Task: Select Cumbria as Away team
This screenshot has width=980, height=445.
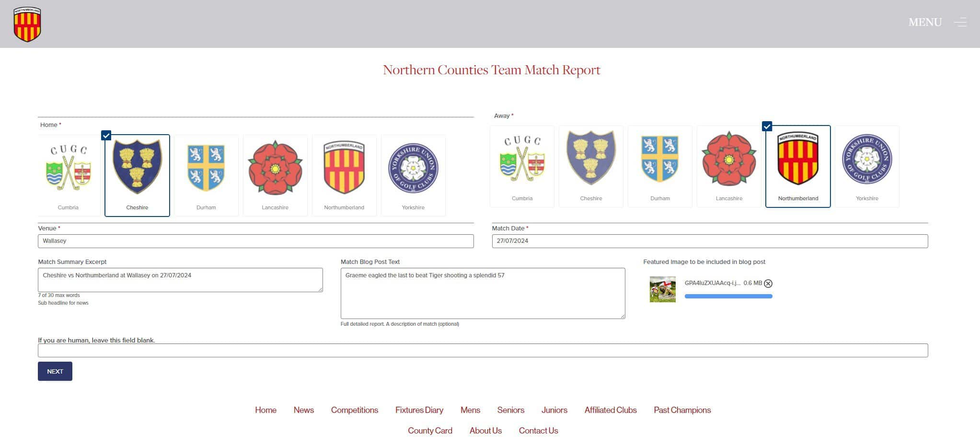Action: (522, 166)
